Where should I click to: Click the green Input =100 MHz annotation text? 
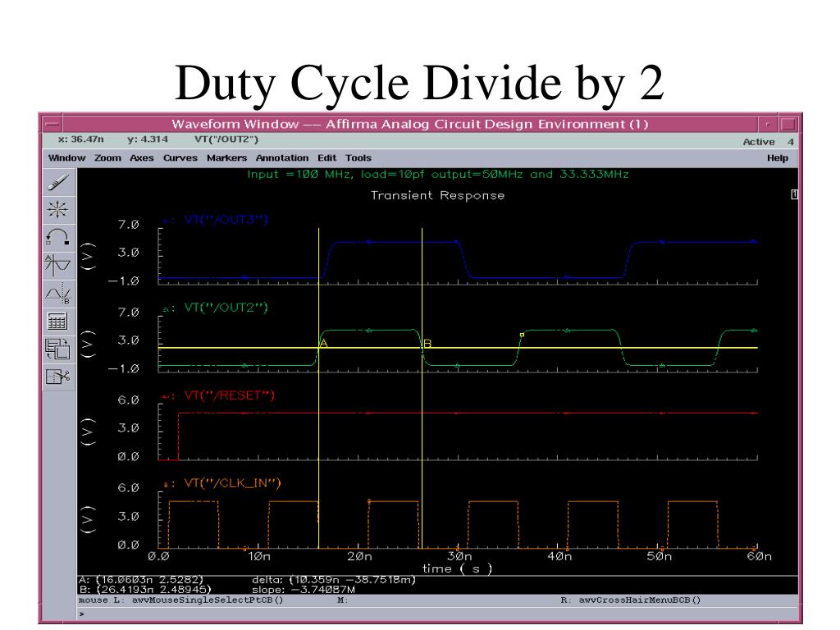click(438, 174)
